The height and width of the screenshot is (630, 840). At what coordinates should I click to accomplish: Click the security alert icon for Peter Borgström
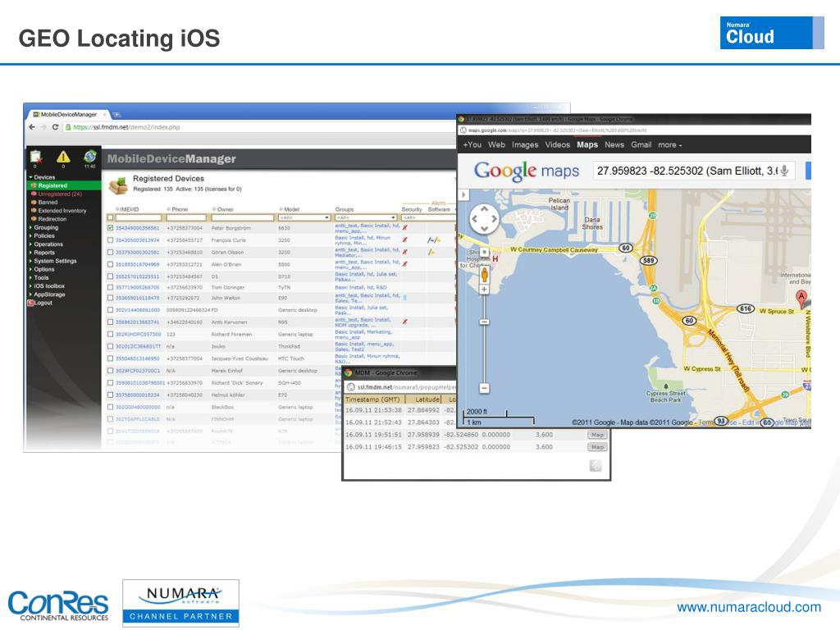[x=405, y=228]
